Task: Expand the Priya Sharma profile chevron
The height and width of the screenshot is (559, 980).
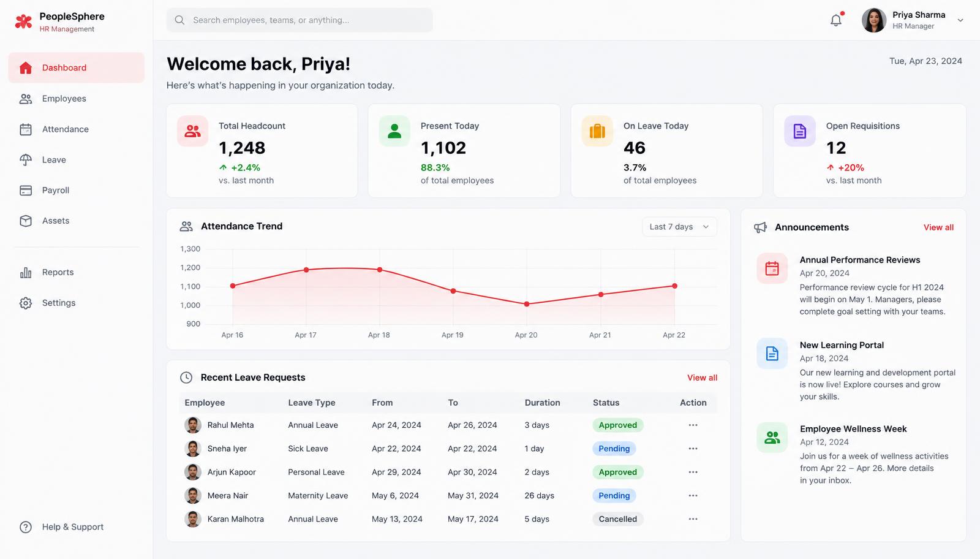Action: pyautogui.click(x=960, y=20)
